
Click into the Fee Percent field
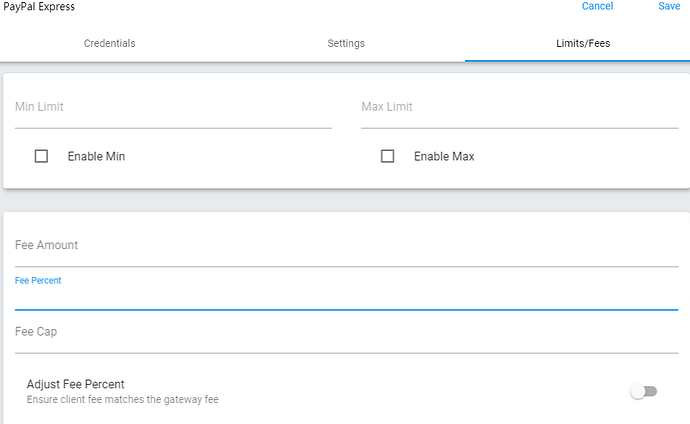pyautogui.click(x=347, y=297)
